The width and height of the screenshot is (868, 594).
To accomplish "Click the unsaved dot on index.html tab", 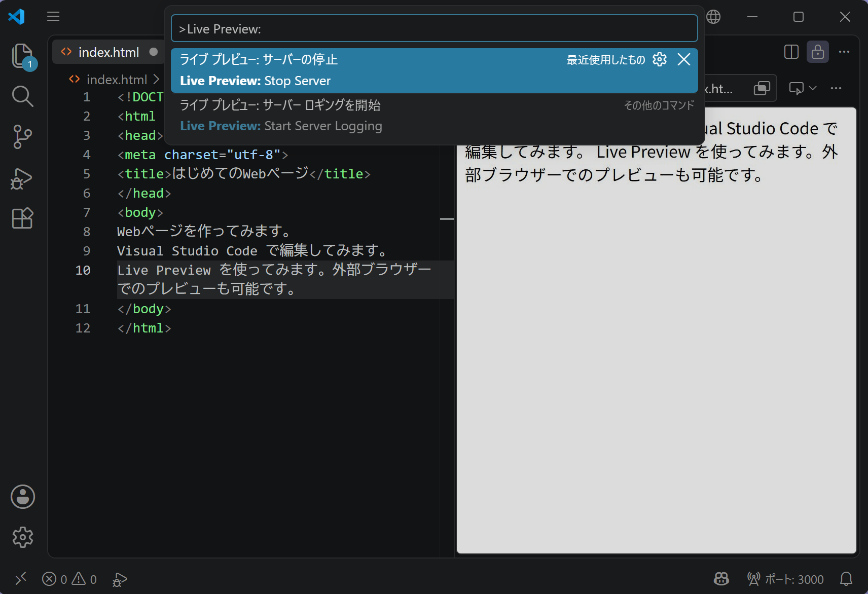I will (x=154, y=52).
